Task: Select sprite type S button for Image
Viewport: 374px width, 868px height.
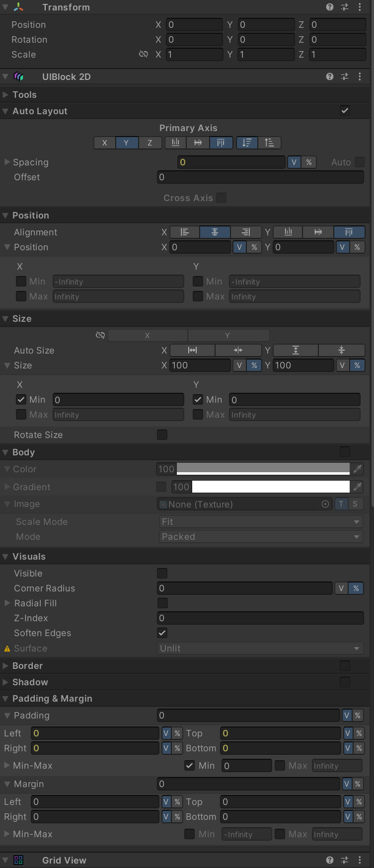Action: (x=355, y=504)
